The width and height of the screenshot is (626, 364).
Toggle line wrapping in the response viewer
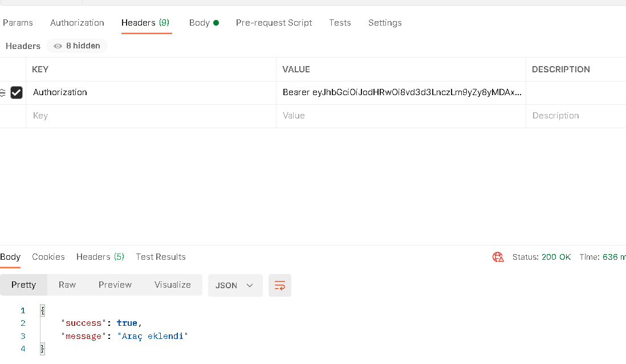(279, 285)
